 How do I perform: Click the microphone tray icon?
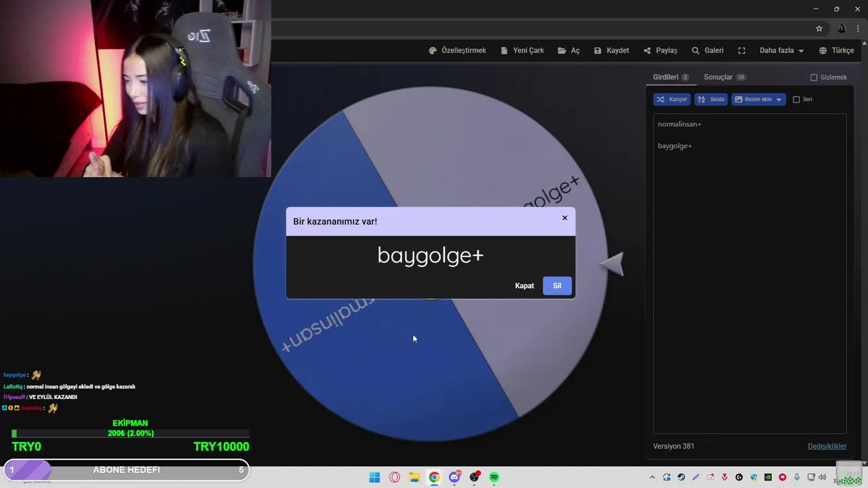(x=797, y=477)
